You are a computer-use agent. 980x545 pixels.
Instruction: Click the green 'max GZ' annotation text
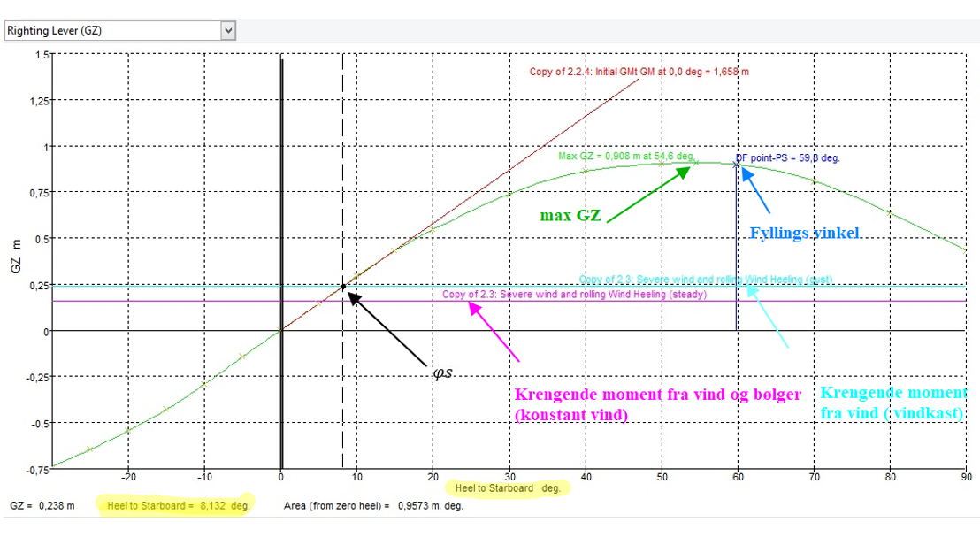[x=570, y=215]
